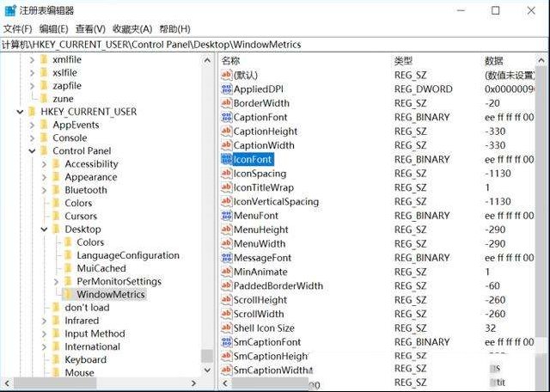
Task: Select the MuiCached key
Action: tap(101, 268)
